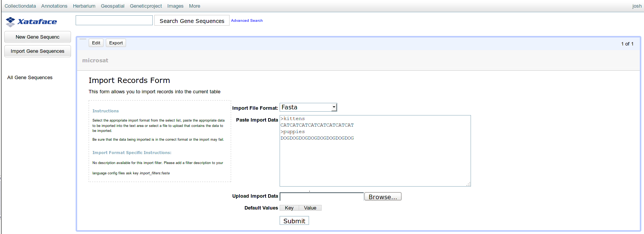Image resolution: width=644 pixels, height=234 pixels.
Task: Open the Herbarium menu
Action: pos(84,6)
